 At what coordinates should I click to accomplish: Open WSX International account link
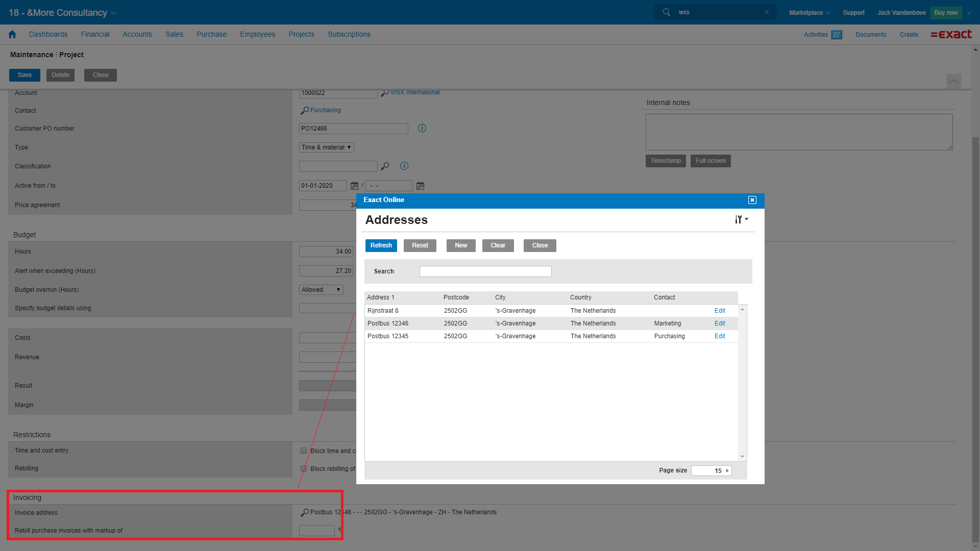(415, 92)
